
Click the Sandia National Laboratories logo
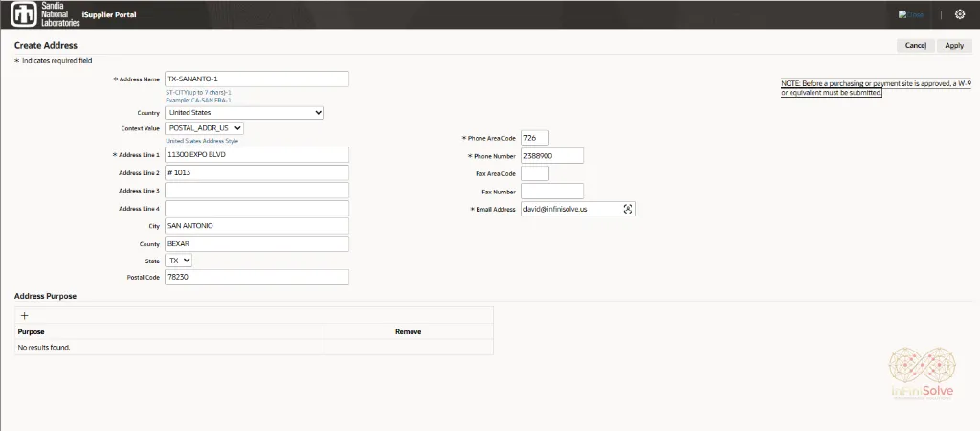[46, 14]
